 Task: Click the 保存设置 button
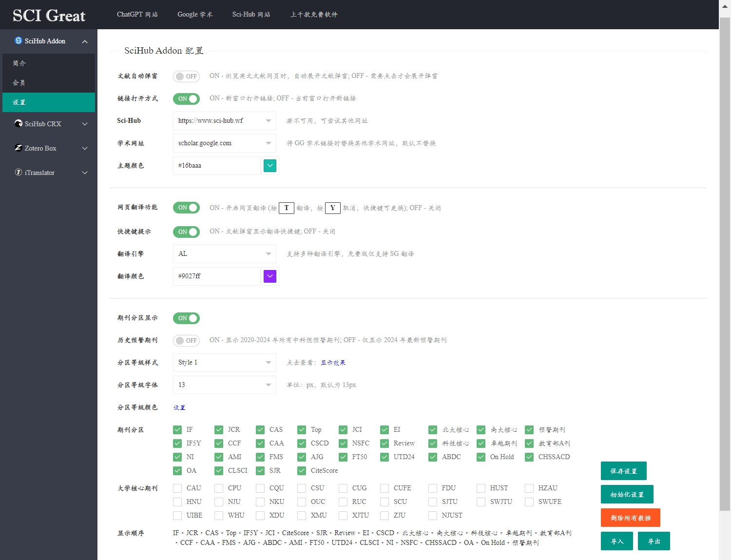point(623,471)
